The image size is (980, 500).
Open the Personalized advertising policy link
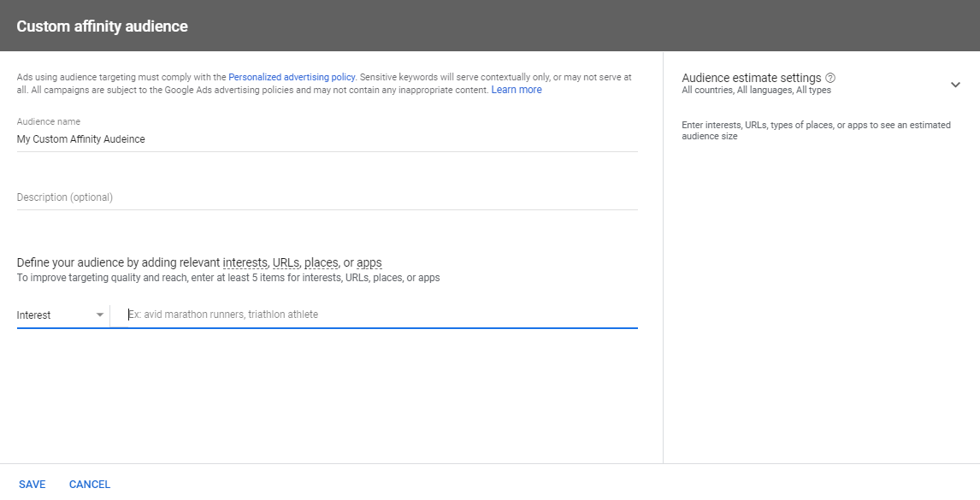(292, 78)
